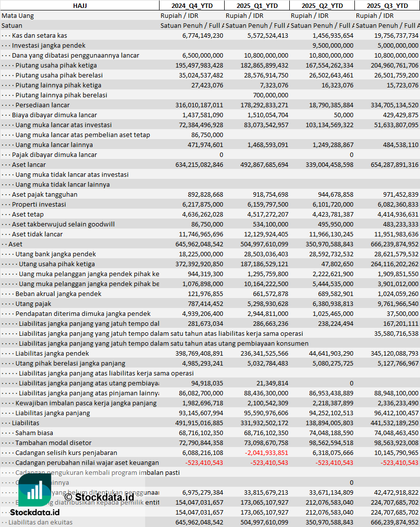Select the Aset lancar row label
This screenshot has width=420, height=527.
(x=29, y=164)
